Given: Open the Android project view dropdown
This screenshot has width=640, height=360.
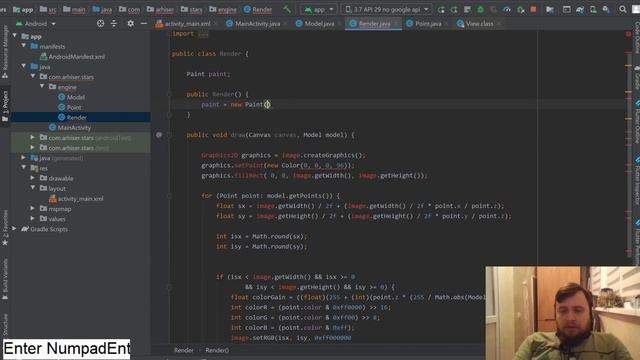Looking at the screenshot, I should [36, 24].
